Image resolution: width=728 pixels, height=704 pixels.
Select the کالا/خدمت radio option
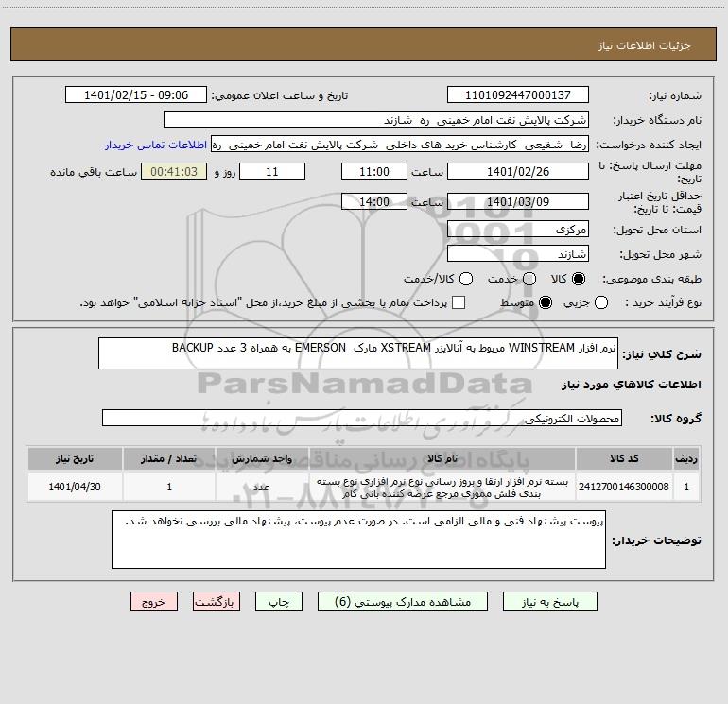pyautogui.click(x=466, y=279)
